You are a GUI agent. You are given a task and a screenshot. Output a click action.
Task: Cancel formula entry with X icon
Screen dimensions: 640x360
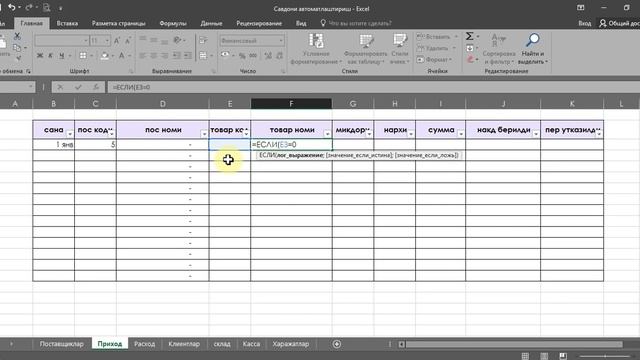pos(60,87)
